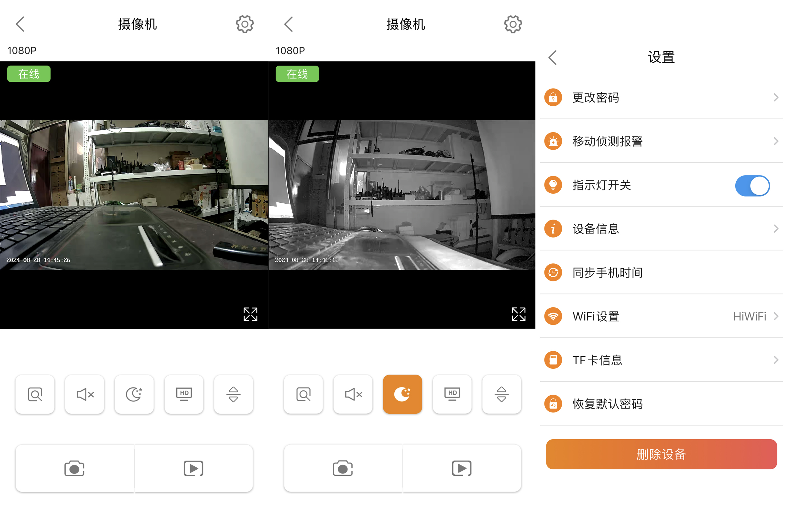
Task: Enter fullscreen view on the right camera
Action: [518, 314]
